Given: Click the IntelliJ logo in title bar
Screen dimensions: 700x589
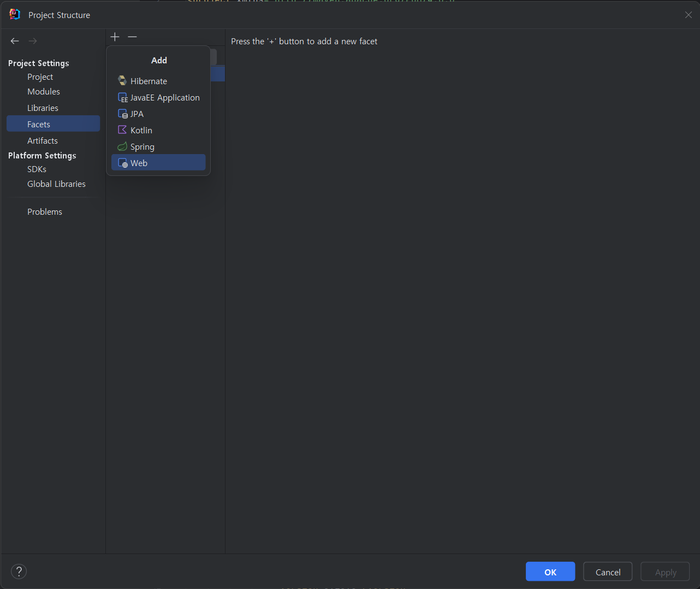Looking at the screenshot, I should 15,14.
